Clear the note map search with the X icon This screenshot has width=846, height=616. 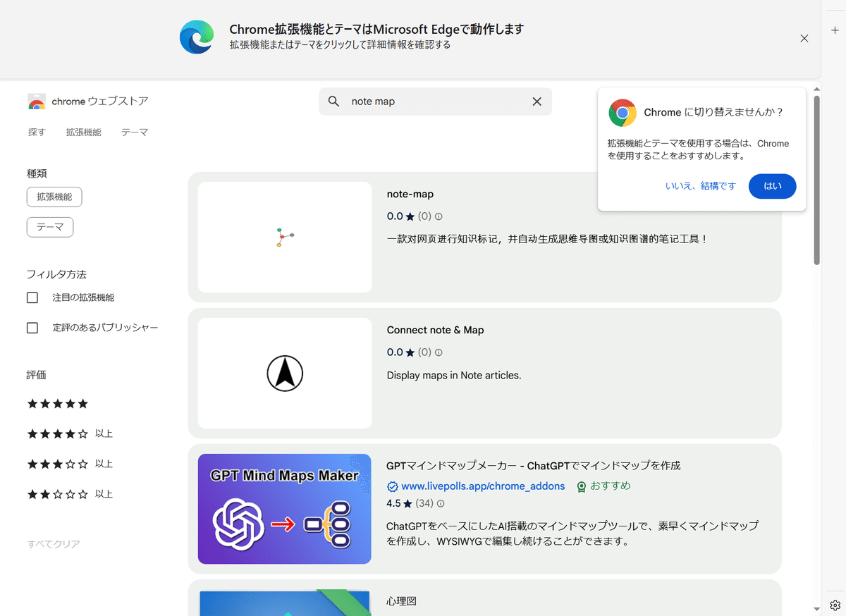[x=537, y=101]
